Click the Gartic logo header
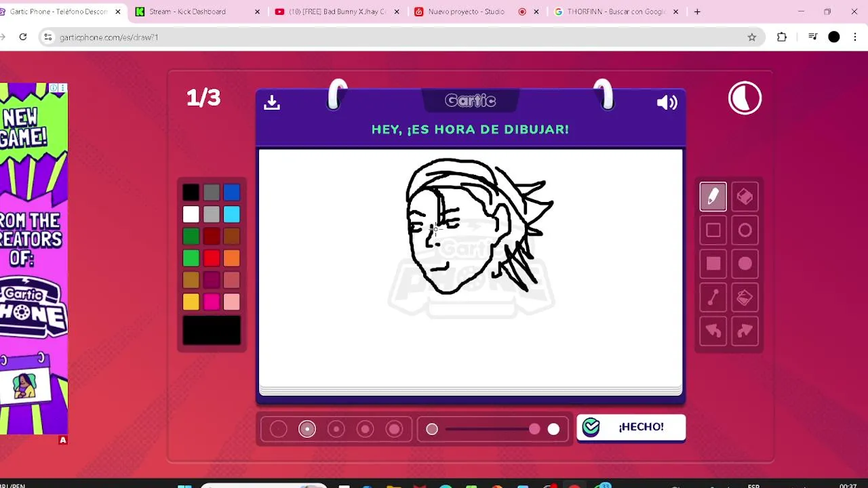The height and width of the screenshot is (488, 868). 470,101
